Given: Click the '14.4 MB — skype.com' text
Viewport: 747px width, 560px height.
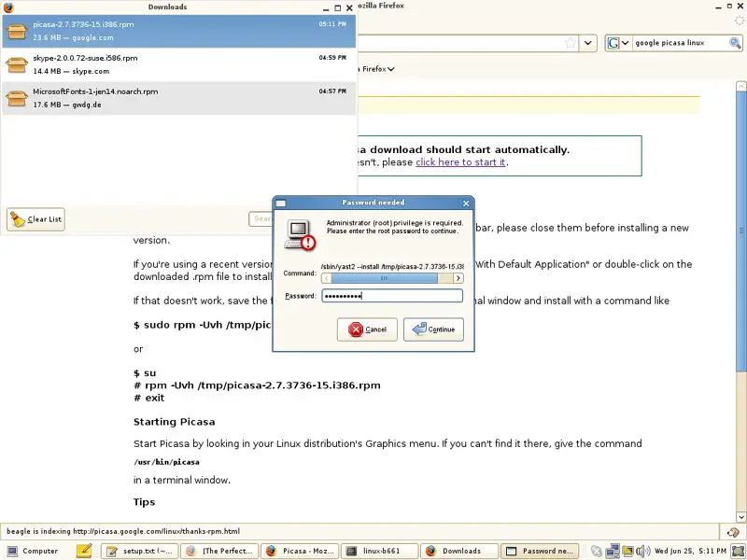Looking at the screenshot, I should click(71, 71).
